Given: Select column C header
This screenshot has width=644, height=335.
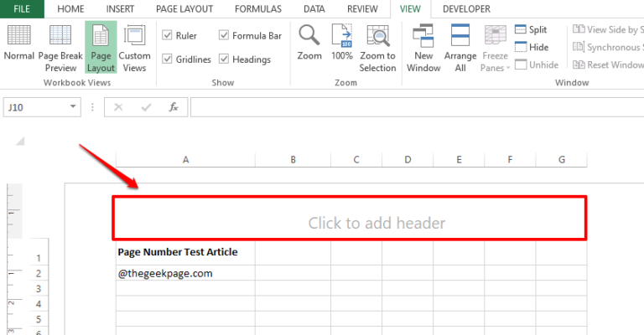Looking at the screenshot, I should (356, 159).
